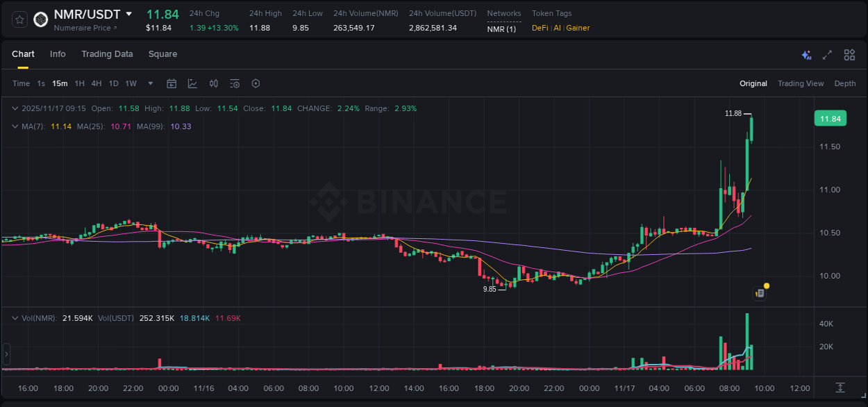Collapse the candle info row
868x407 pixels.
pyautogui.click(x=15, y=108)
